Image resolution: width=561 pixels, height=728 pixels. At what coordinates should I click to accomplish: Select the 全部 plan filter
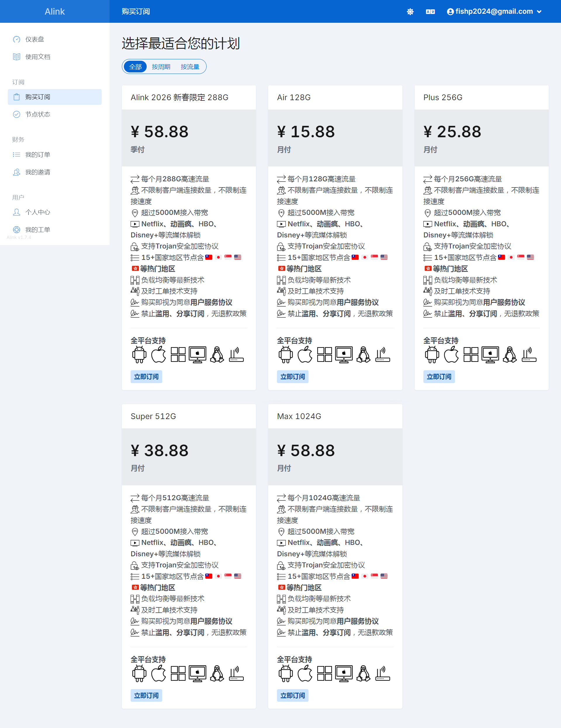135,67
